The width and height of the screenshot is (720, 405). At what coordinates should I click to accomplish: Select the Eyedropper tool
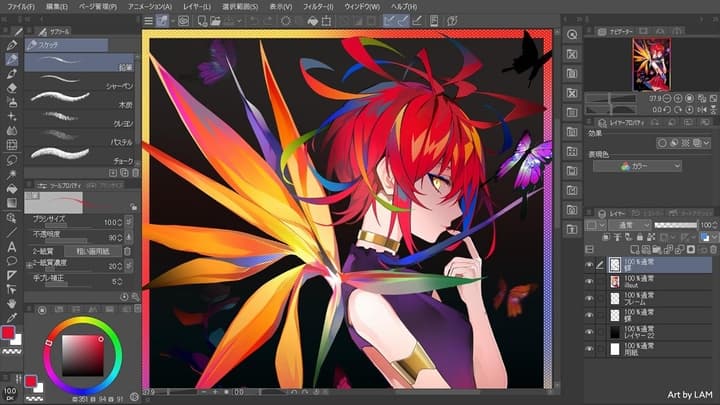12,318
